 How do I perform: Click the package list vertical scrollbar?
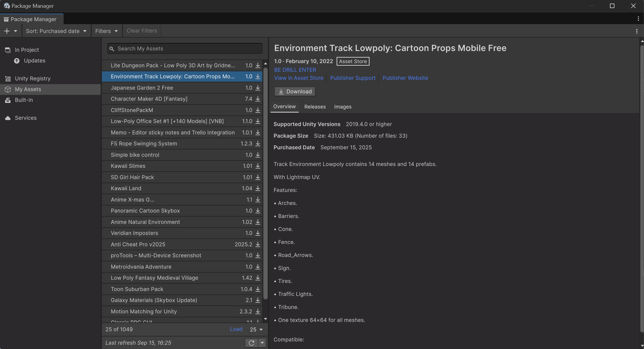[x=265, y=179]
